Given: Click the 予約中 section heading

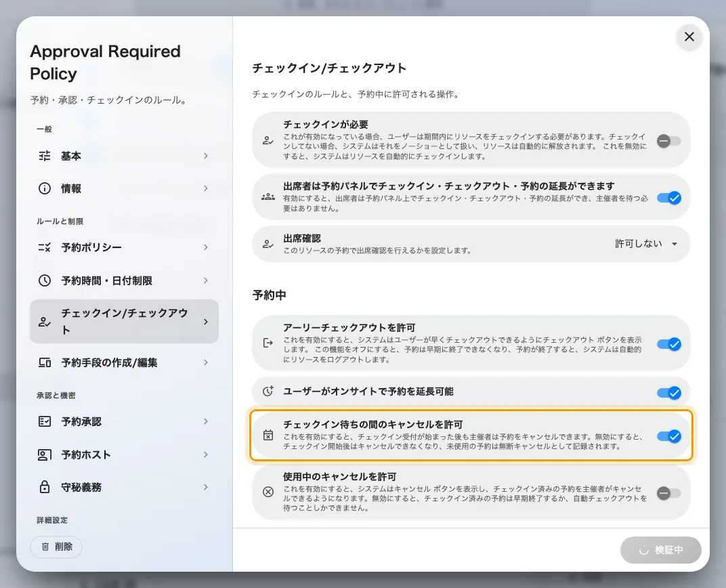Looking at the screenshot, I should pos(269,295).
